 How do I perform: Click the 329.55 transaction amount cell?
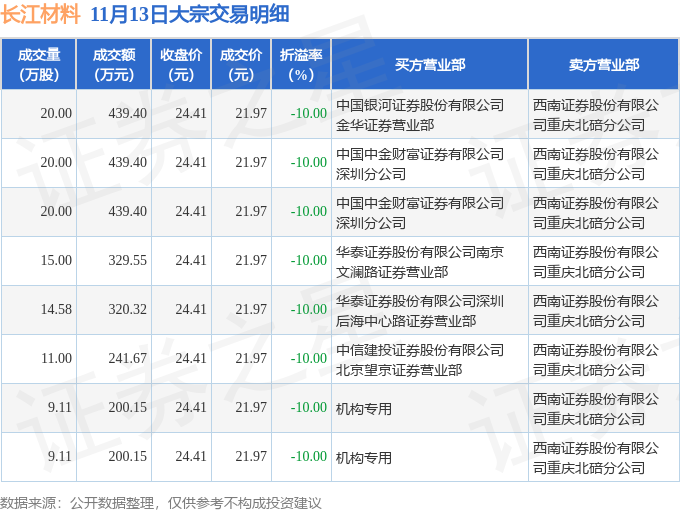pyautogui.click(x=127, y=261)
